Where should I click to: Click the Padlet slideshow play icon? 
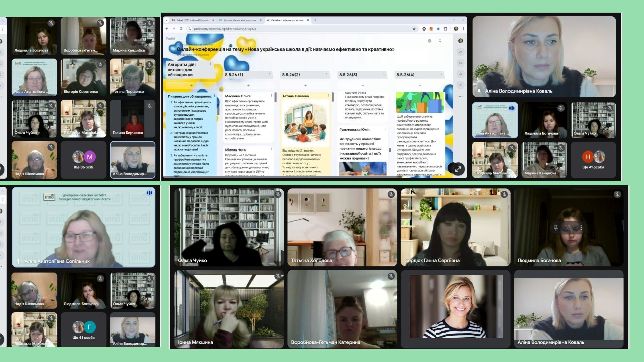tap(461, 85)
